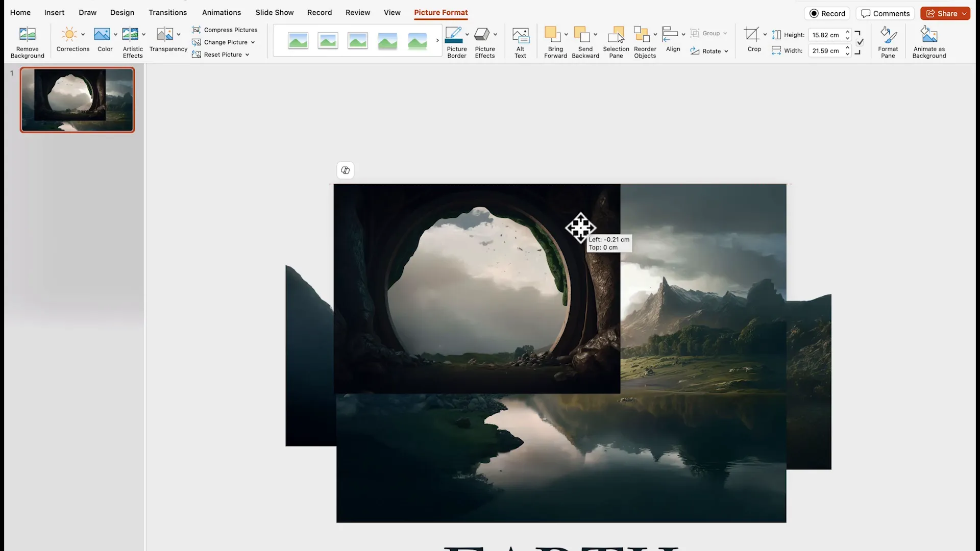Viewport: 980px width, 551px height.
Task: Click the Bring Forward icon
Action: 553,34
